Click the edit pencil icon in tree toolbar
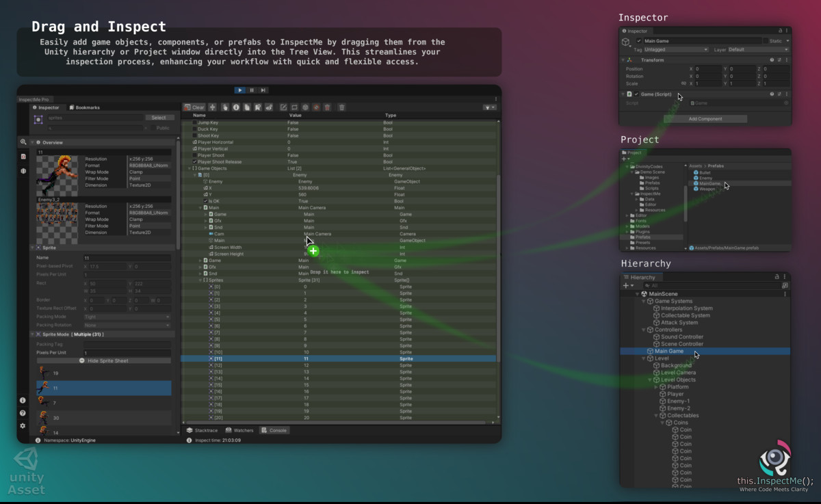 tap(283, 107)
